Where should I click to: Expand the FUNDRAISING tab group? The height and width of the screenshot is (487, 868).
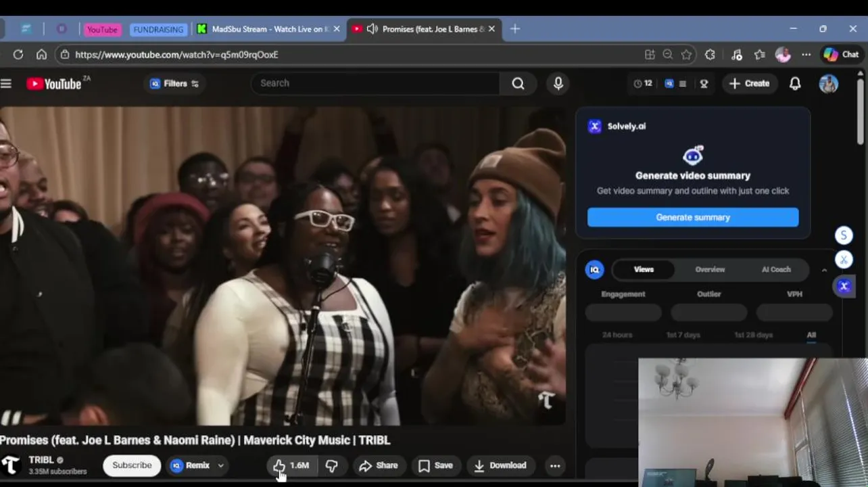(158, 30)
